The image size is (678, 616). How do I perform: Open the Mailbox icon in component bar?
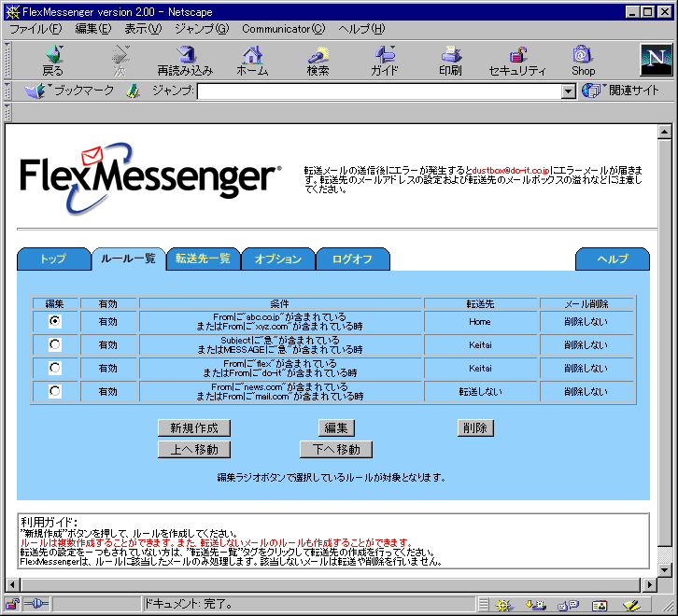coord(535,605)
